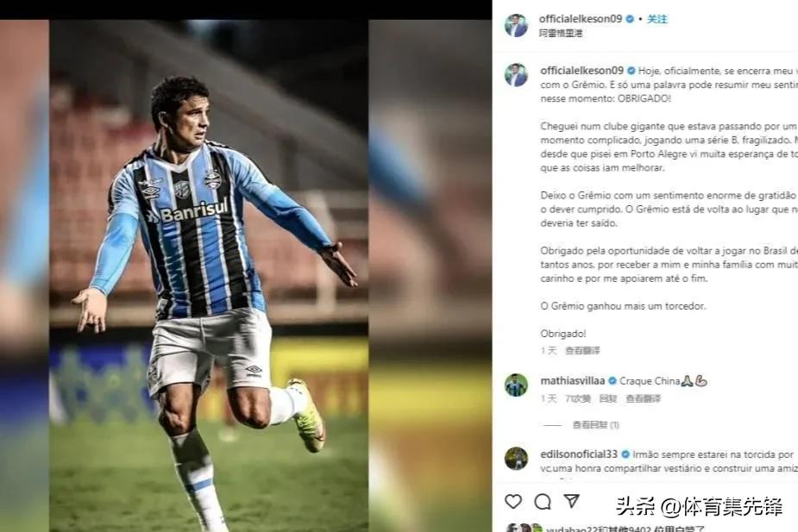Open the location tag under header username
This screenshot has width=798, height=532.
[561, 33]
